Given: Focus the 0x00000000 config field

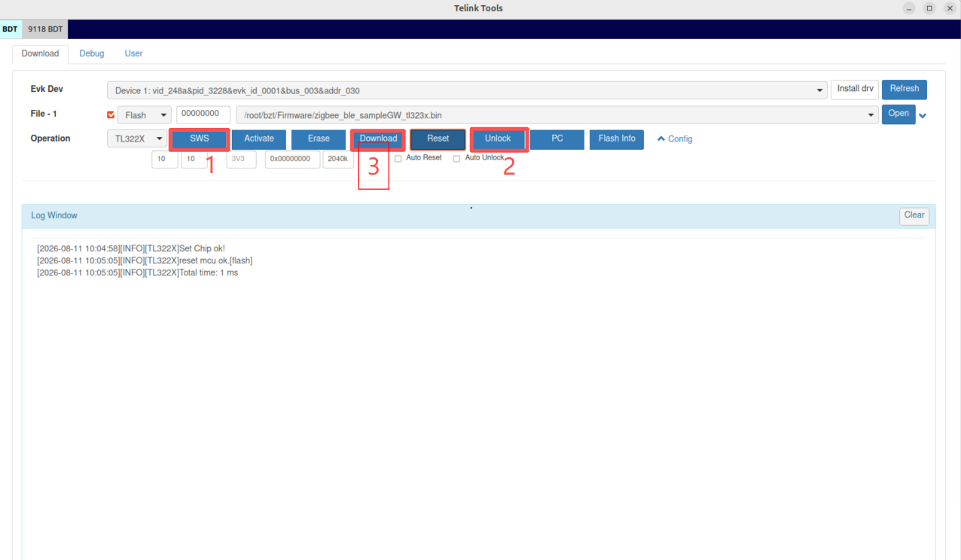Looking at the screenshot, I should tap(292, 160).
